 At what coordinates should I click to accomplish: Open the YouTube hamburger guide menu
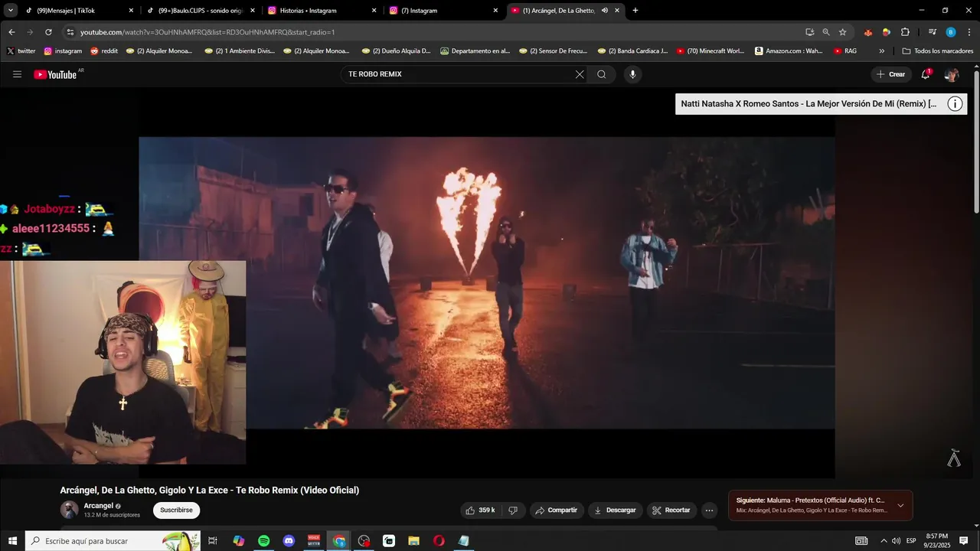(x=17, y=74)
